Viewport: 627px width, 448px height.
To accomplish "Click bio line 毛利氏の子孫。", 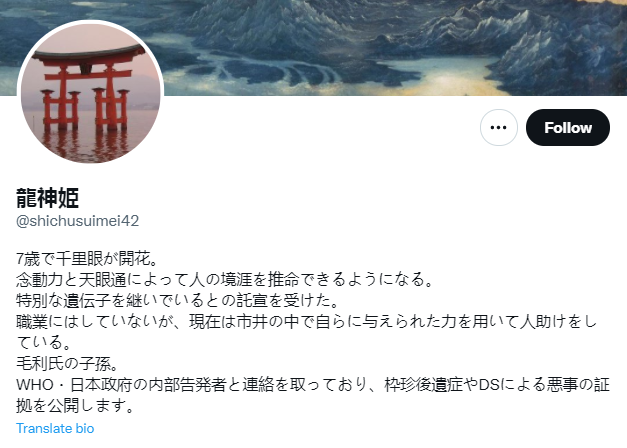I will (67, 364).
